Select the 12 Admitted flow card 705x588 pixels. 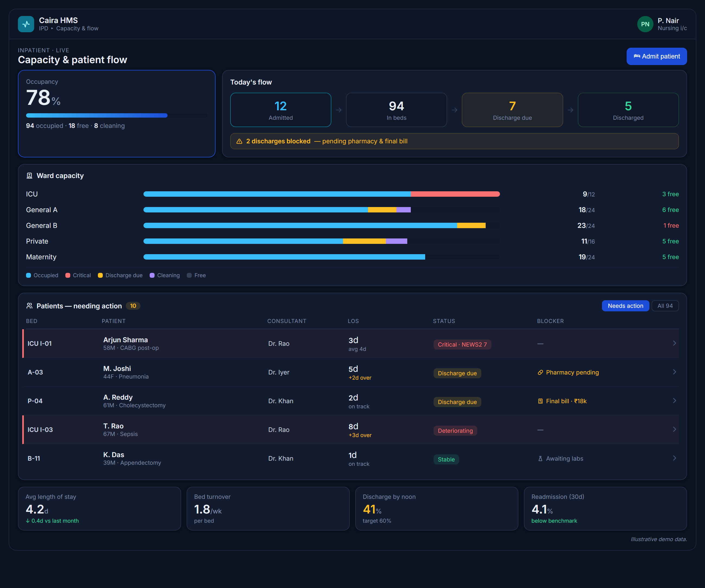(281, 110)
